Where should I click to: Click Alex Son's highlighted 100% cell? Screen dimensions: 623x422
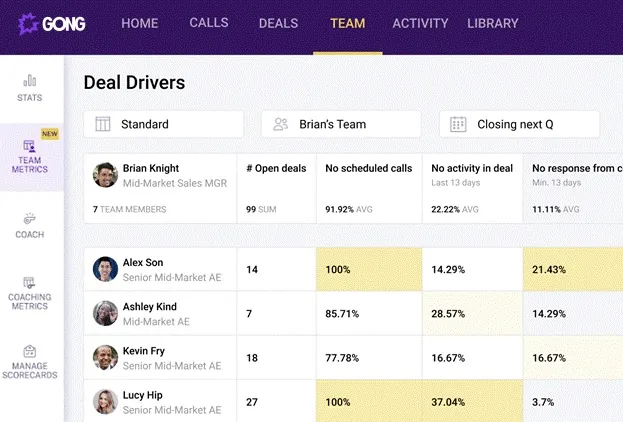(369, 269)
